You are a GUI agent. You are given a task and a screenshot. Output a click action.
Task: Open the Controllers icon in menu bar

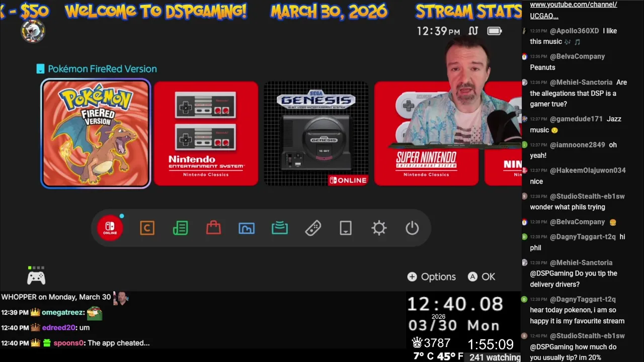click(x=313, y=228)
